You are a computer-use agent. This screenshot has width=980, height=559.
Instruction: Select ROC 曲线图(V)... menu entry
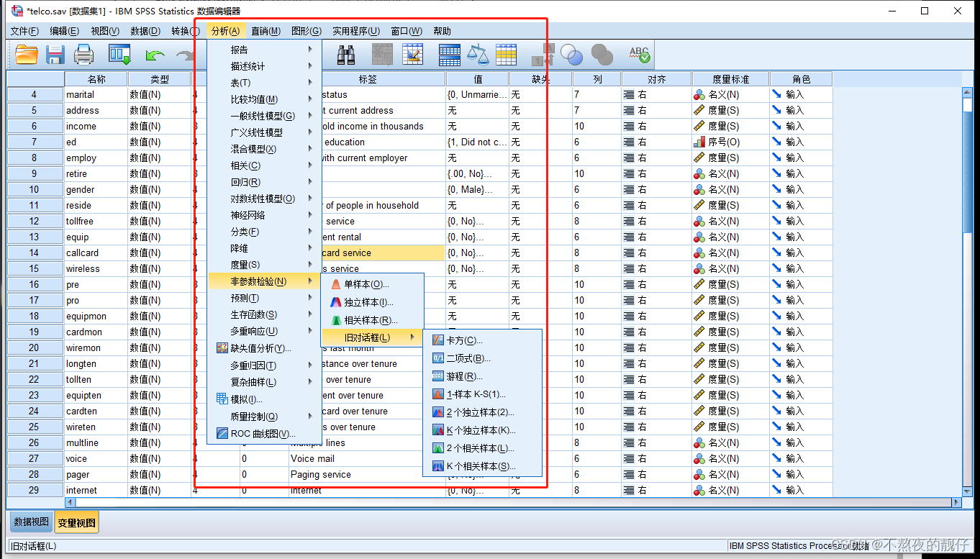point(264,434)
